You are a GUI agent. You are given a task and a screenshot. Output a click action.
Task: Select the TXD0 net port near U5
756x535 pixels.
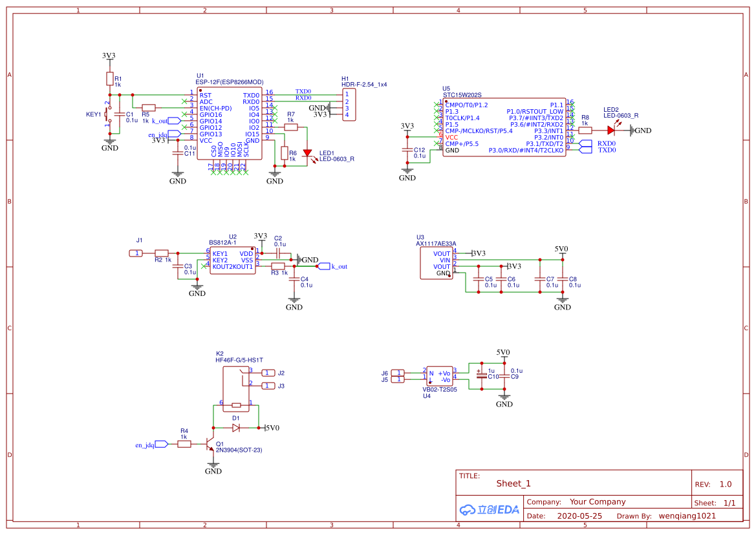pyautogui.click(x=585, y=150)
